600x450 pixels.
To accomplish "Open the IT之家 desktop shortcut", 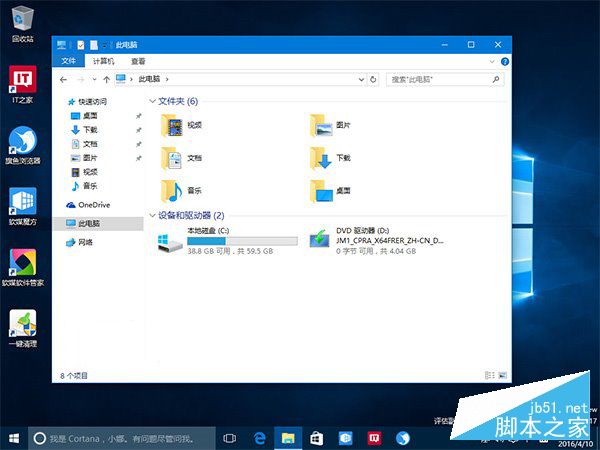I will 23,84.
